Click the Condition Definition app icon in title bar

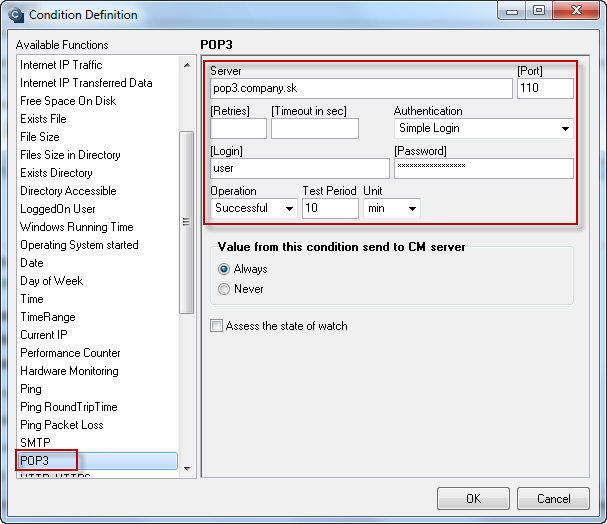15,15
